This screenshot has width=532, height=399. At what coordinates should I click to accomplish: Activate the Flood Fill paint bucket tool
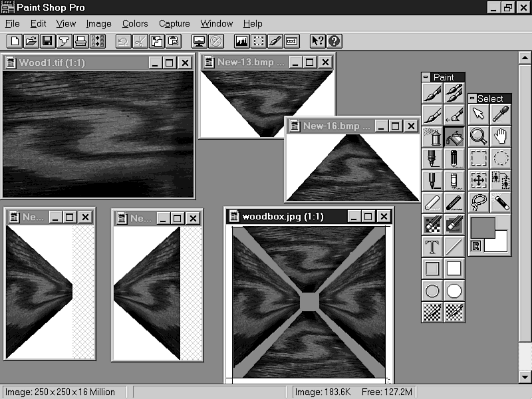click(x=454, y=137)
